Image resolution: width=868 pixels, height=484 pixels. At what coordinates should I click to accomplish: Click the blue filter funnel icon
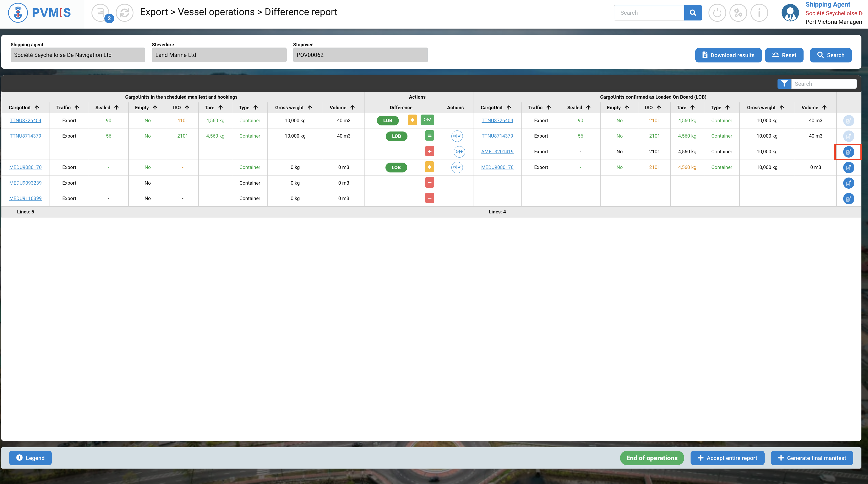pos(784,84)
